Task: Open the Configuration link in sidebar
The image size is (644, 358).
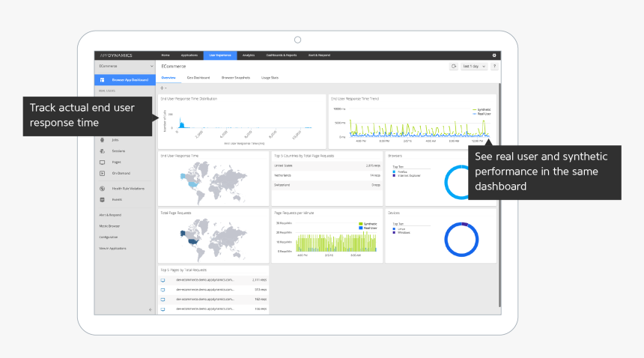Action: pyautogui.click(x=109, y=237)
